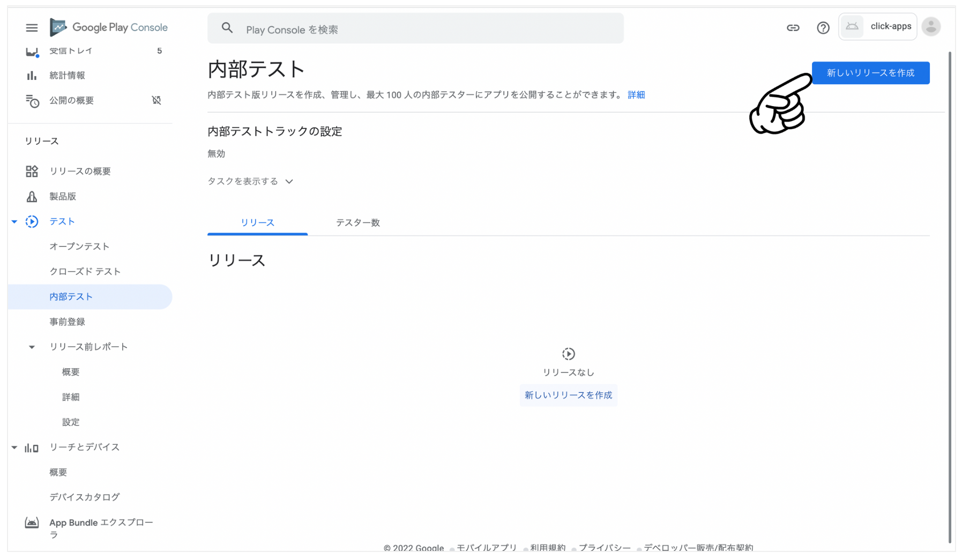Switch to the テスター数 tab

tap(357, 222)
